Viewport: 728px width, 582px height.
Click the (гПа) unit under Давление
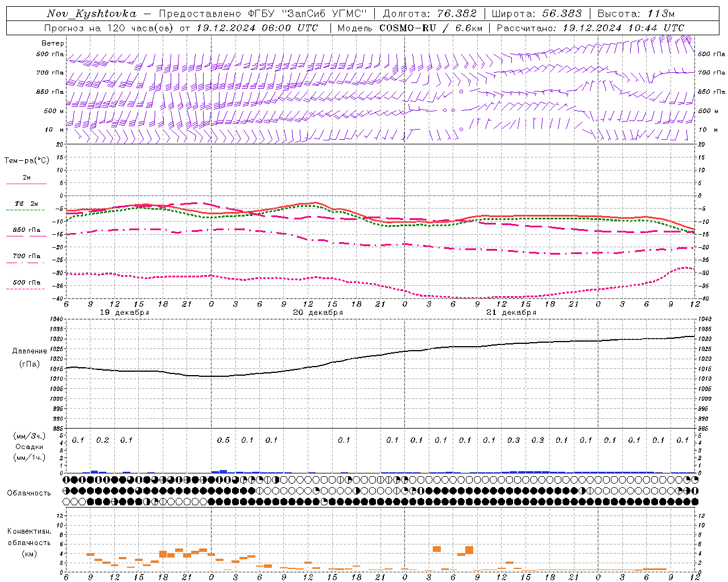coord(30,364)
